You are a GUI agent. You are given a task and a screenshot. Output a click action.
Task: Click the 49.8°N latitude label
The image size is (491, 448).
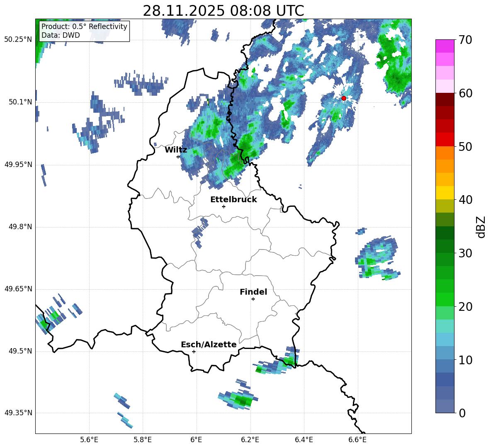[20, 227]
